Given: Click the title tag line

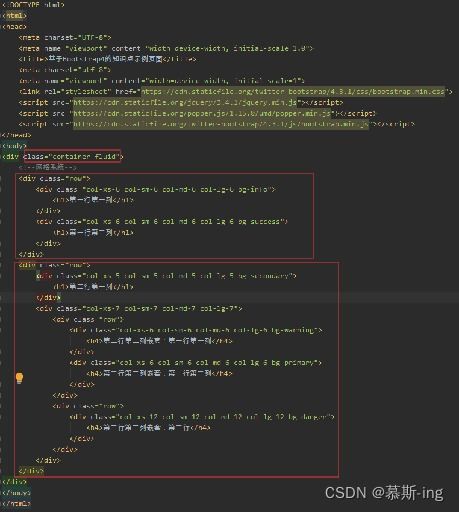Looking at the screenshot, I should pos(107,59).
